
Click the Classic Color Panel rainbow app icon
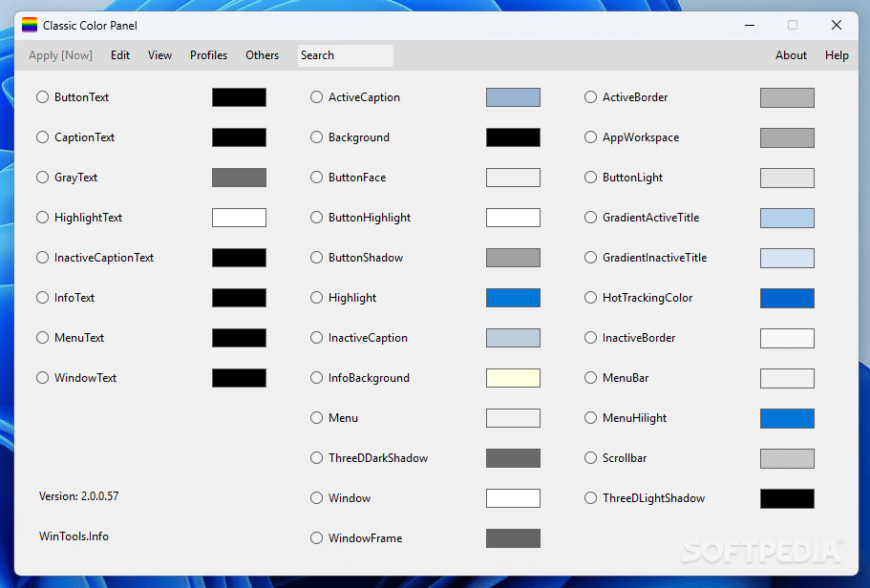pos(30,25)
